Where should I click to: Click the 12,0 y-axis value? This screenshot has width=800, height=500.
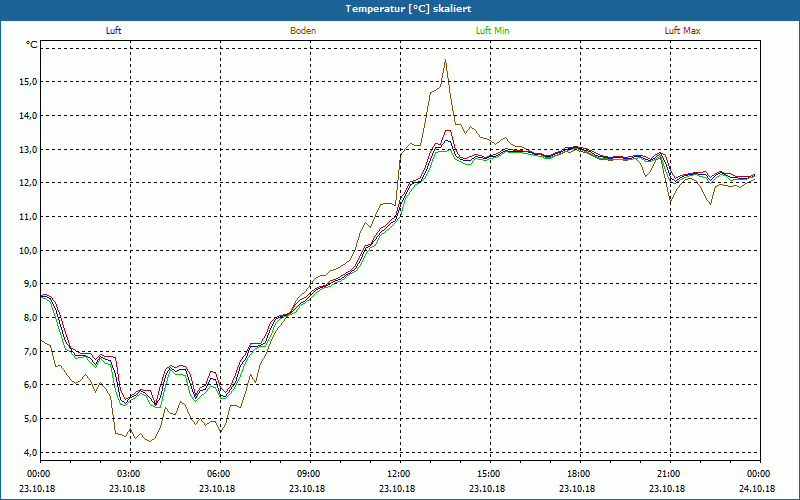[28, 183]
